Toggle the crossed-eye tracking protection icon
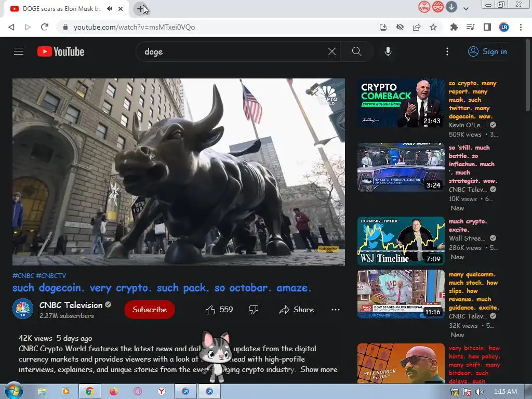This screenshot has height=399, width=532. (400, 27)
